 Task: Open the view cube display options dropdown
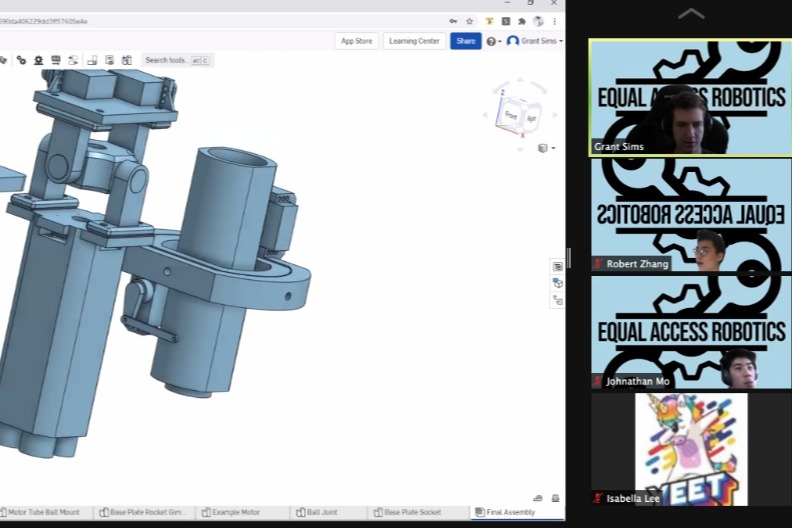[547, 148]
